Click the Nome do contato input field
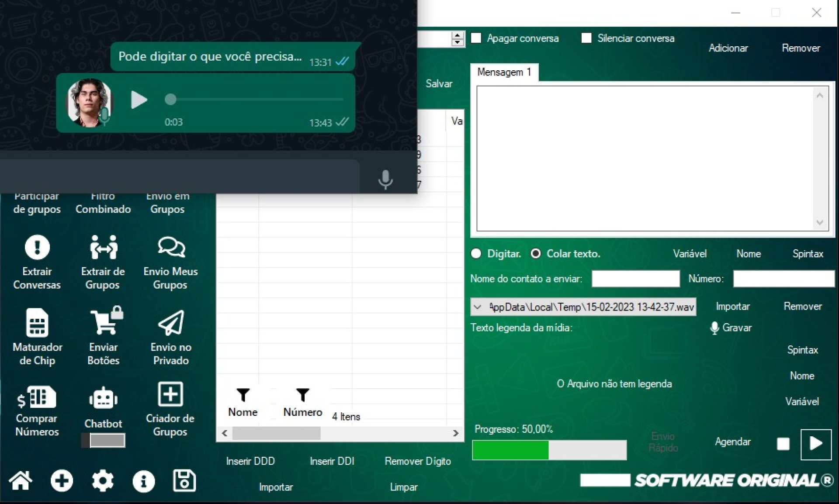 (x=635, y=279)
